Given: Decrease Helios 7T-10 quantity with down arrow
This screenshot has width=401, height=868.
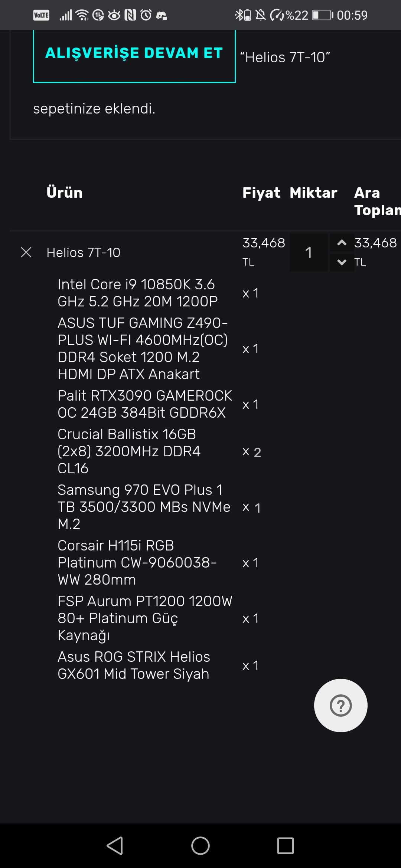Looking at the screenshot, I should pyautogui.click(x=342, y=262).
